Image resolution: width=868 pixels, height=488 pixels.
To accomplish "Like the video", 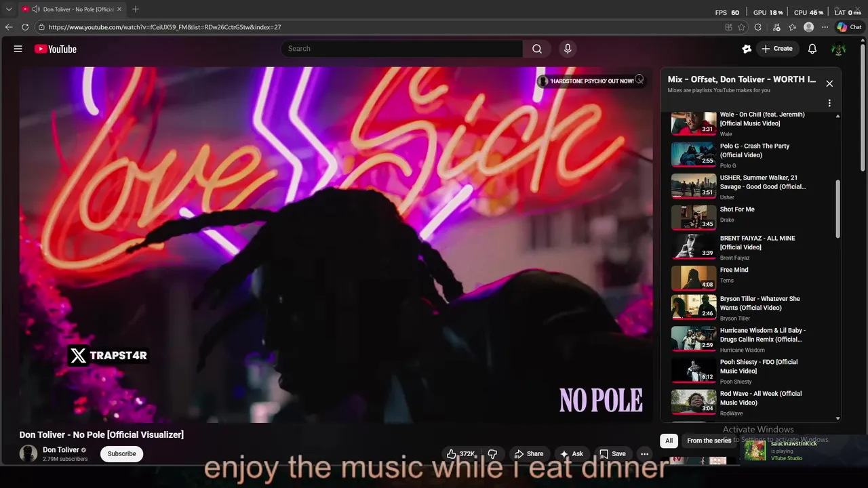I will tap(461, 454).
